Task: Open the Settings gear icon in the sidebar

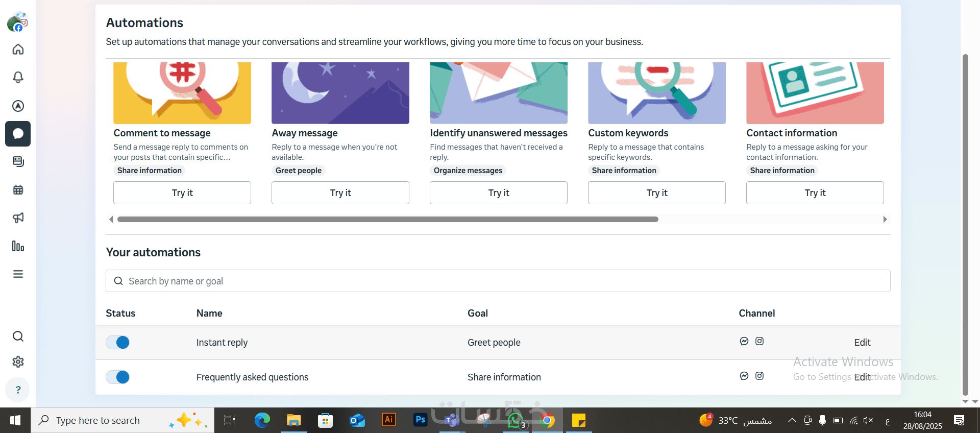Action: (18, 362)
